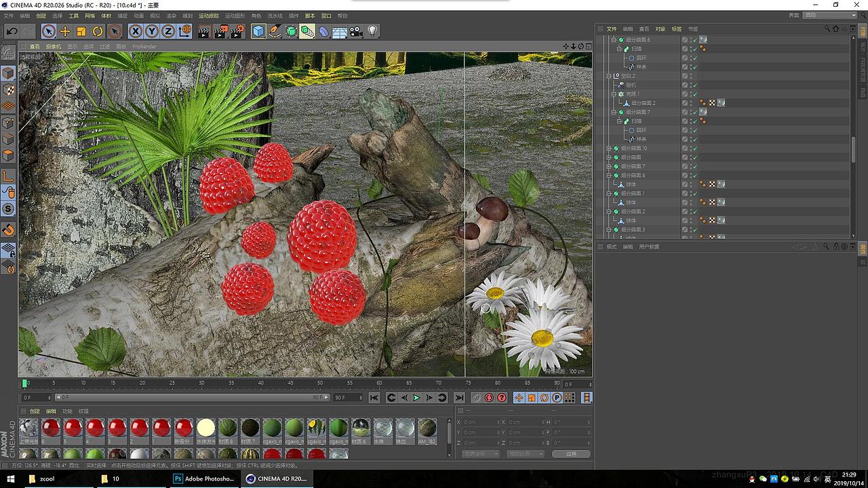Image resolution: width=868 pixels, height=488 pixels.
Task: Select the Move tool in top toolbar
Action: click(x=65, y=31)
